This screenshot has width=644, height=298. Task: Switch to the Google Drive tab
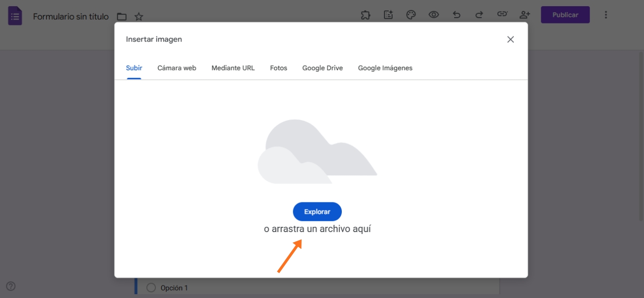[322, 68]
